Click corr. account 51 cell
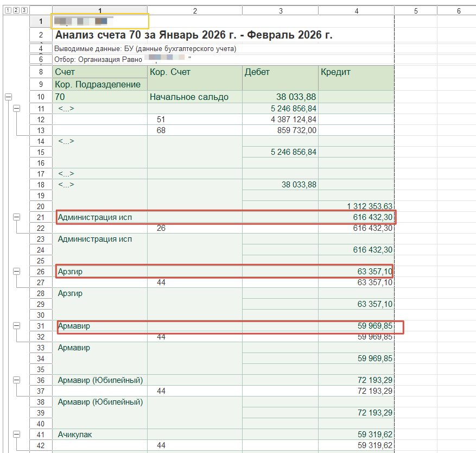The image size is (476, 453). point(195,119)
